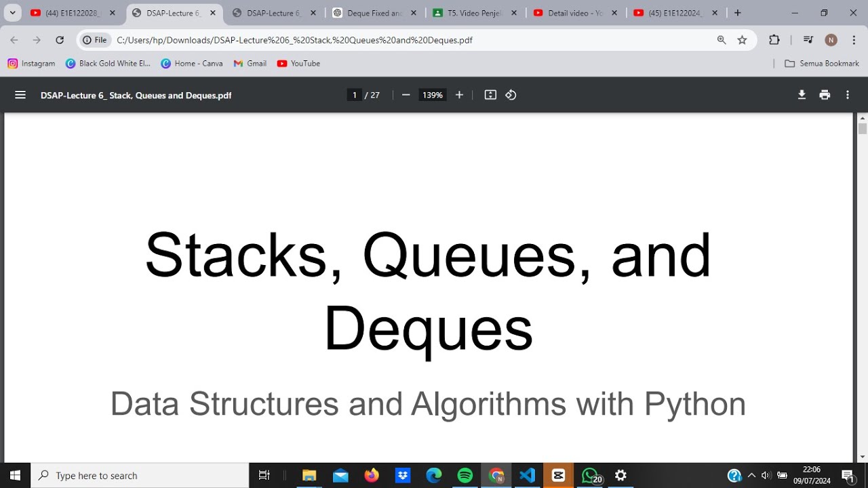Open the notification center icon
Image resolution: width=868 pixels, height=488 pixels.
click(x=848, y=475)
